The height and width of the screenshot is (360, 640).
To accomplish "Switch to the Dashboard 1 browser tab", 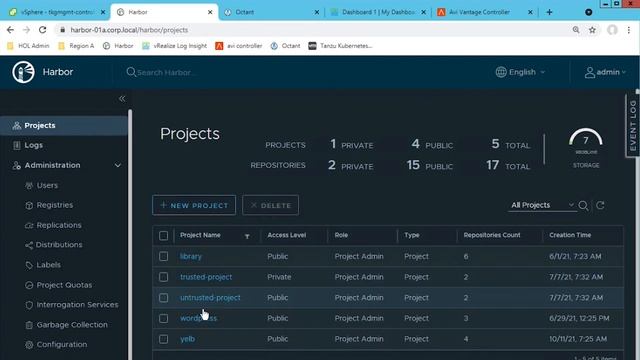I will point(378,12).
